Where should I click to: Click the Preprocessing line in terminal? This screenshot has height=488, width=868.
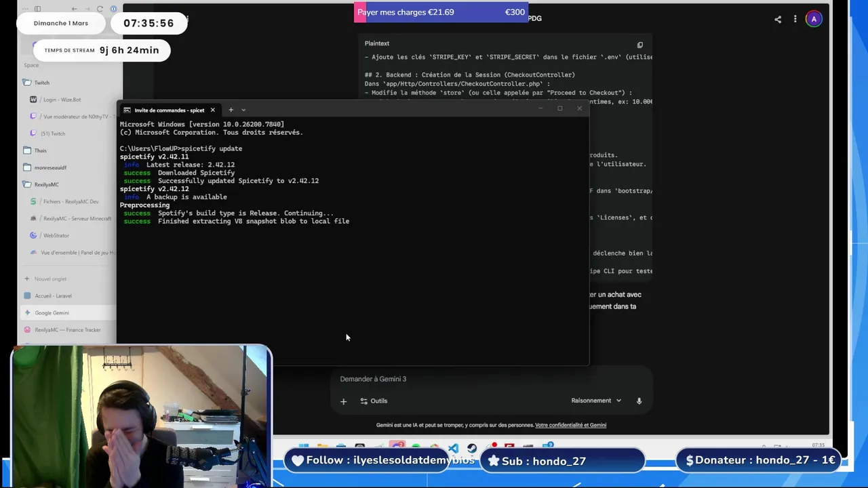[144, 205]
